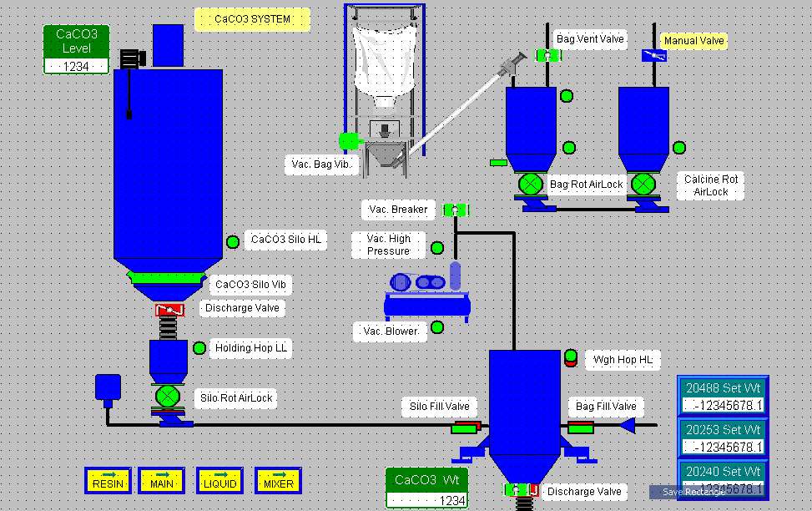Click the 20488 Set Wt value field
This screenshot has height=511, width=812.
click(x=723, y=406)
